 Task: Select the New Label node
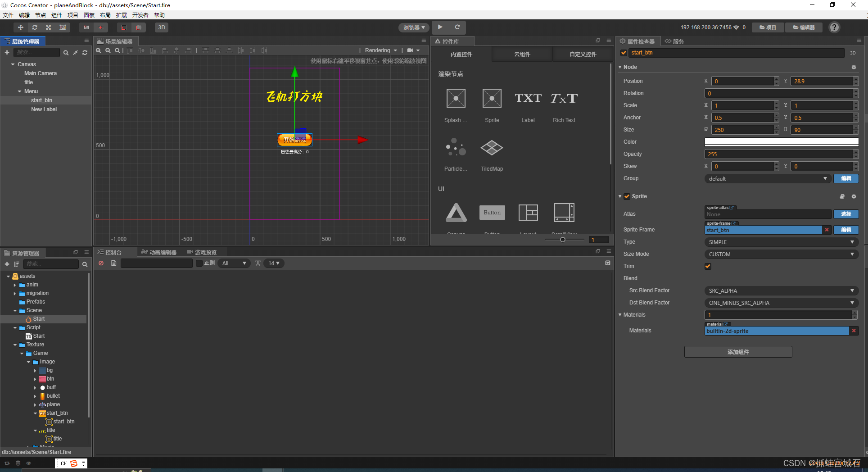[x=44, y=109]
